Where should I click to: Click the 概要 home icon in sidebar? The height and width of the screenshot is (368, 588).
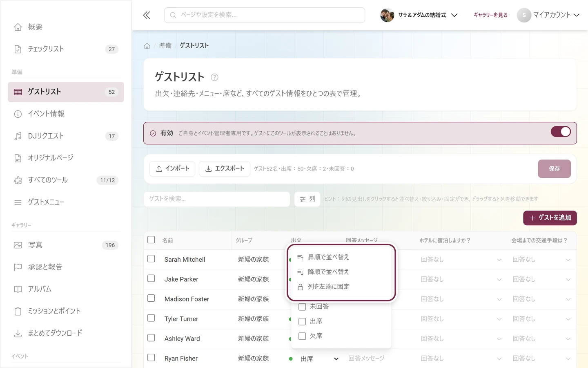pyautogui.click(x=18, y=27)
